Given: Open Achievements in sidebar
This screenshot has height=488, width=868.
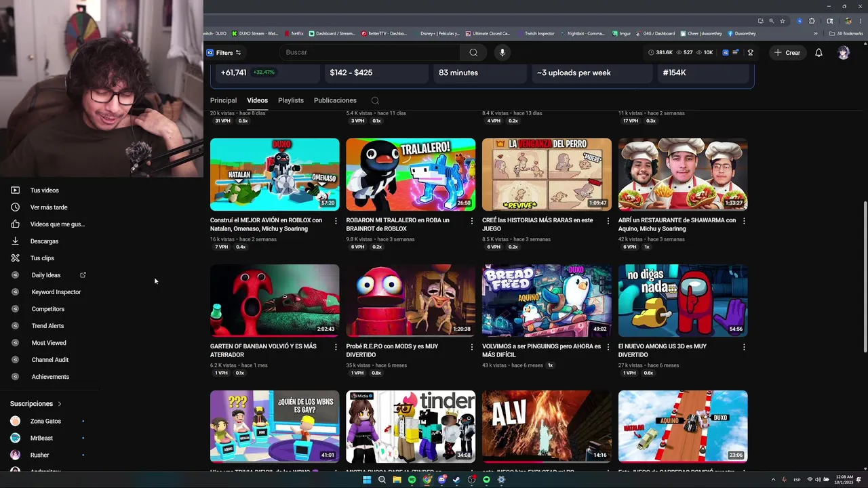Looking at the screenshot, I should point(50,377).
